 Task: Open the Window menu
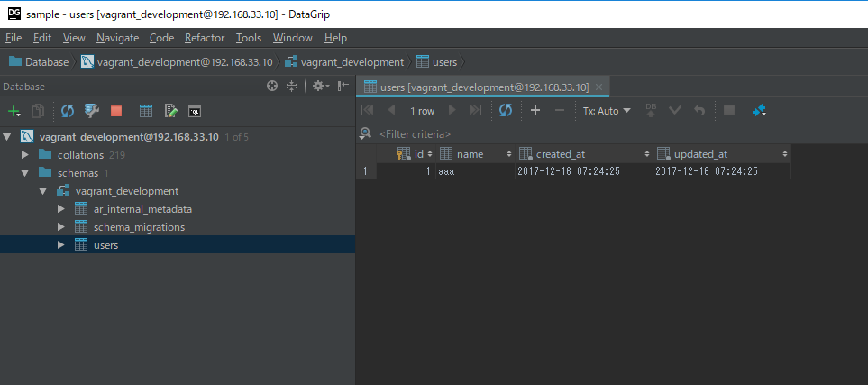click(293, 38)
